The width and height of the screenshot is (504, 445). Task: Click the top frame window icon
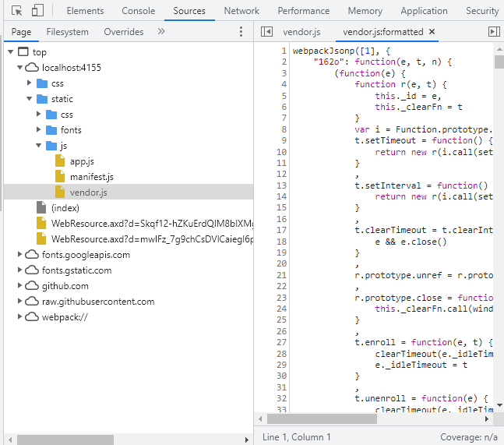click(23, 51)
